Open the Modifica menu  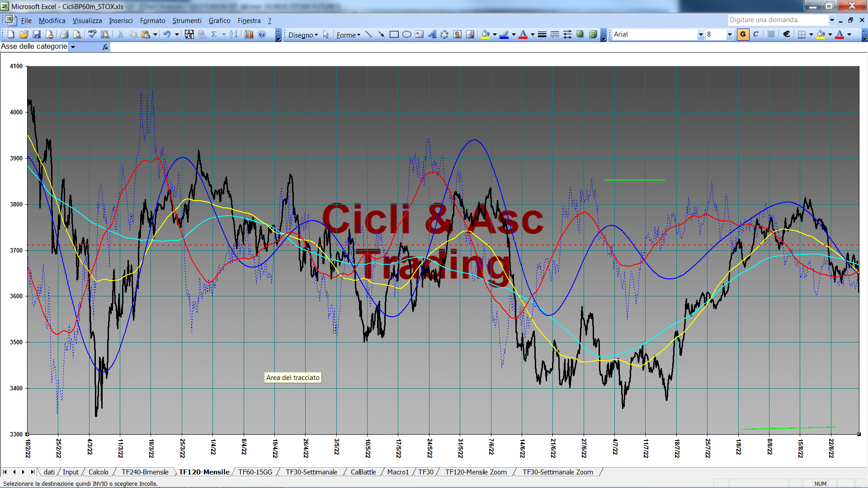click(52, 21)
